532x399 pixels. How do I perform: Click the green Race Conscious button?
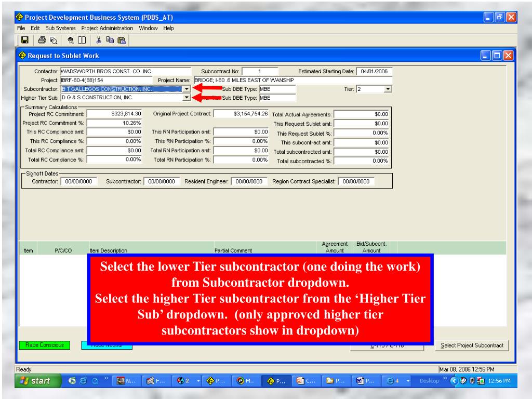[45, 345]
